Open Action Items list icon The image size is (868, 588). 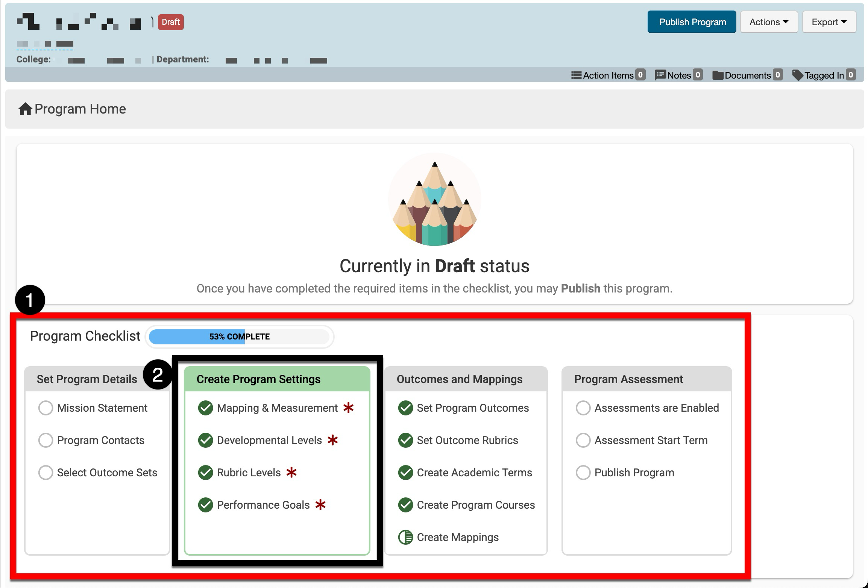576,75
